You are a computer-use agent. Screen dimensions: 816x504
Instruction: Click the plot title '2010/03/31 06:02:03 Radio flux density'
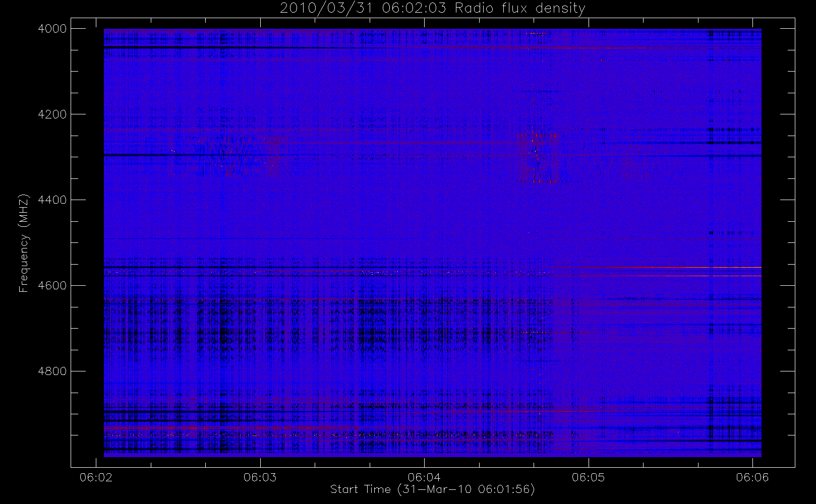pyautogui.click(x=433, y=9)
